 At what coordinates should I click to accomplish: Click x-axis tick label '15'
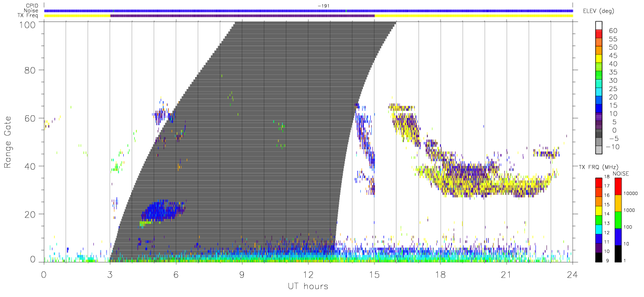[x=374, y=274]
